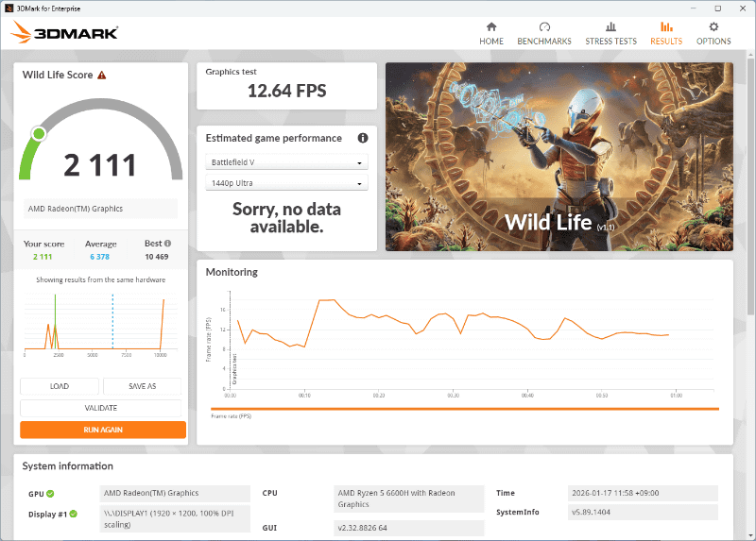Viewport: 756px width, 541px height.
Task: Click the System information heading
Action: point(67,465)
